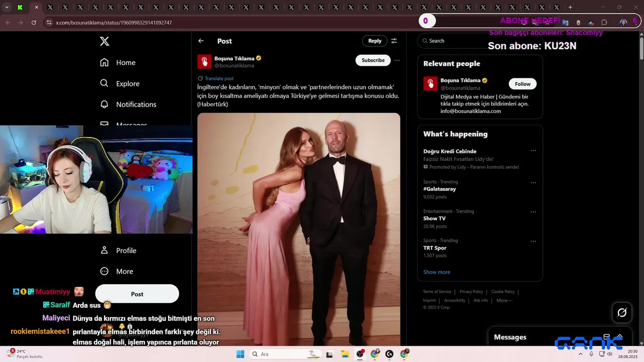Screen dimensions: 644x362
Task: Open Doğru Kredi Cebinde promoted item
Action: coord(450,151)
